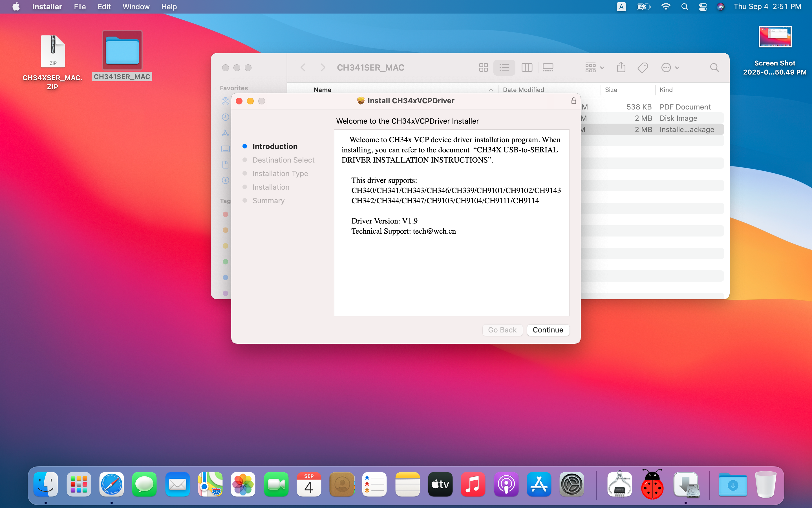The image size is (812, 508).
Task: Open Music from the Dock
Action: pyautogui.click(x=473, y=484)
